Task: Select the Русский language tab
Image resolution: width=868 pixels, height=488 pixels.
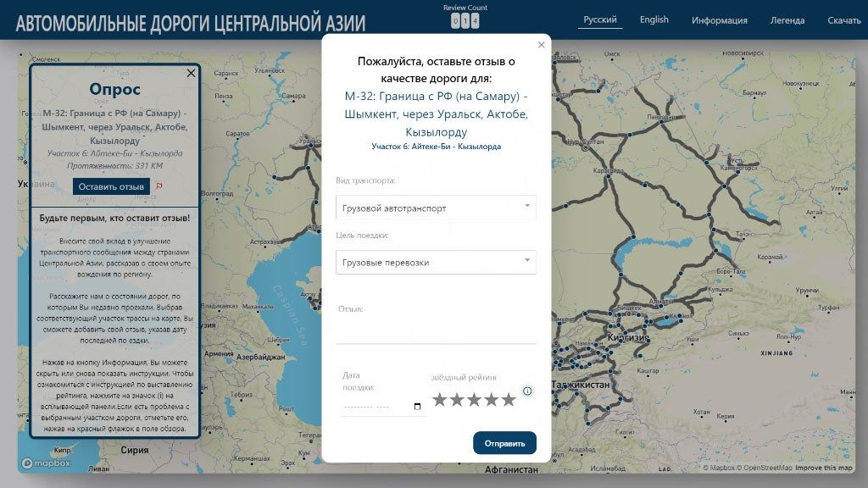Action: point(601,19)
